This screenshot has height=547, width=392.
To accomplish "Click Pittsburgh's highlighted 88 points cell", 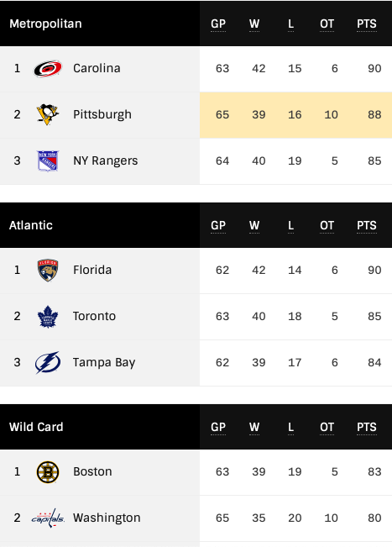I will (x=374, y=115).
